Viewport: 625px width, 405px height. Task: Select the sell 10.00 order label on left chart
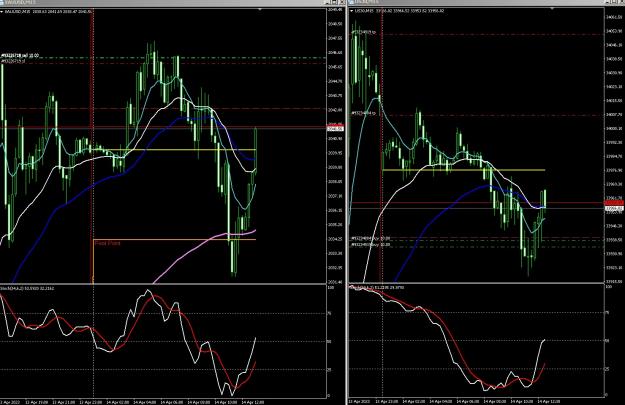pos(20,56)
